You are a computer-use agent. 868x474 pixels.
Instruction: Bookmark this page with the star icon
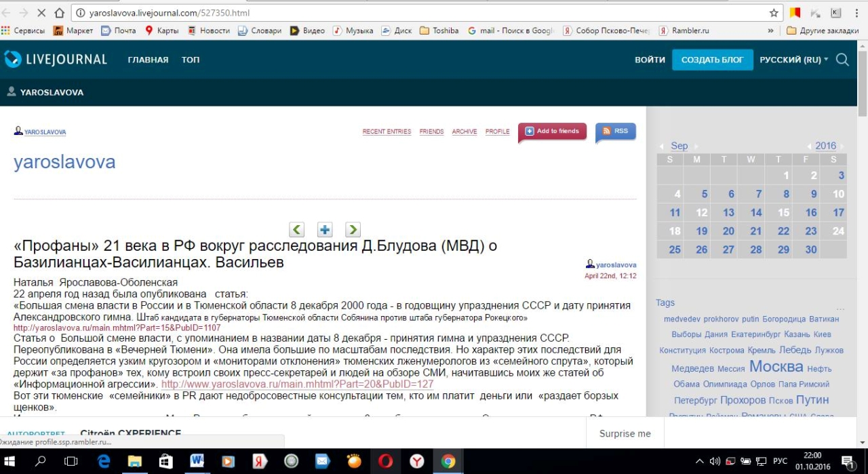pos(774,13)
